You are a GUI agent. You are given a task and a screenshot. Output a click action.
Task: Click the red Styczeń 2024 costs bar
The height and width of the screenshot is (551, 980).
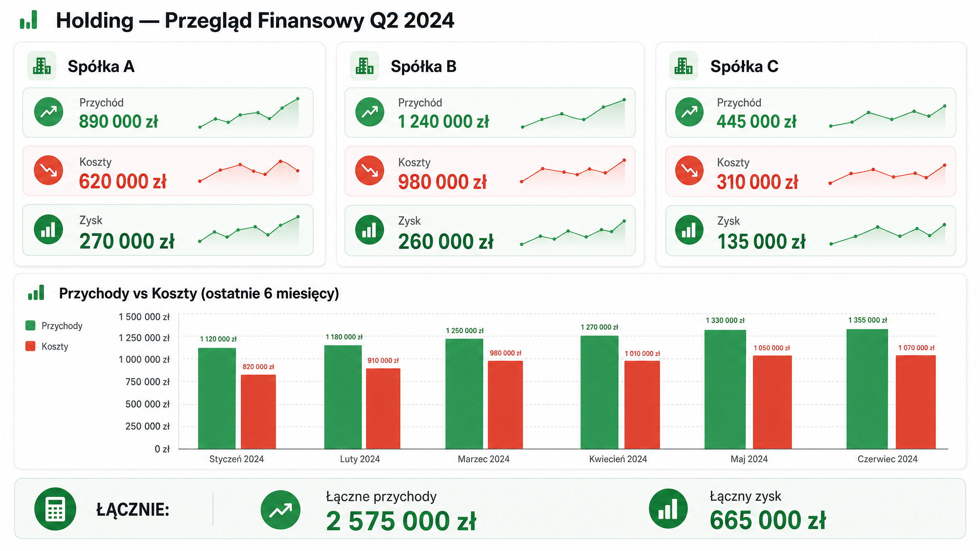258,412
